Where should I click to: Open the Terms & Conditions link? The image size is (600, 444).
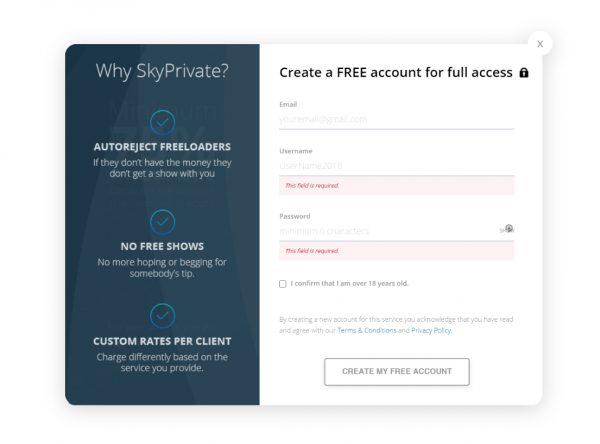pyautogui.click(x=367, y=330)
